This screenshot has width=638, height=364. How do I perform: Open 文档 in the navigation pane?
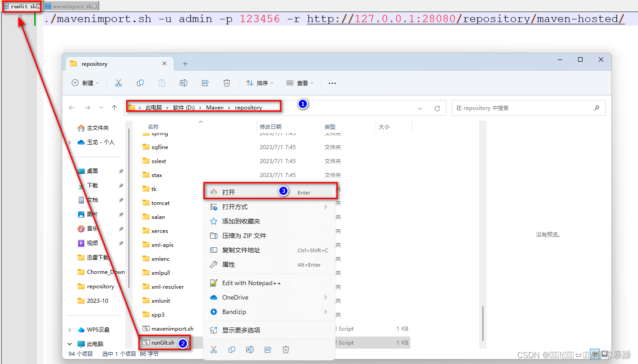tap(88, 200)
